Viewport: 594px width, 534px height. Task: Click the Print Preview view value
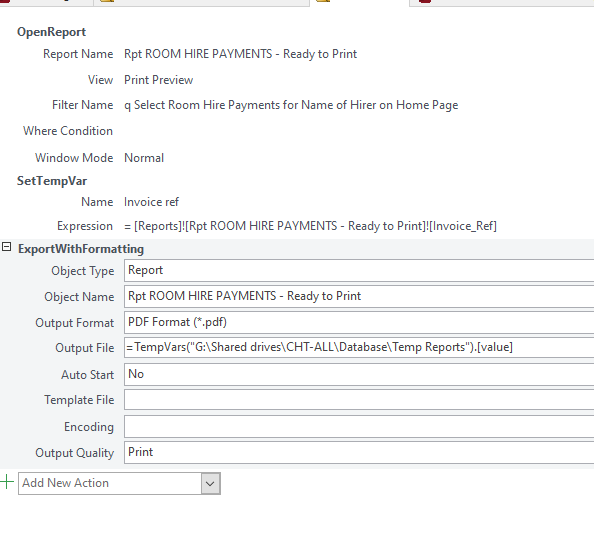click(x=159, y=80)
